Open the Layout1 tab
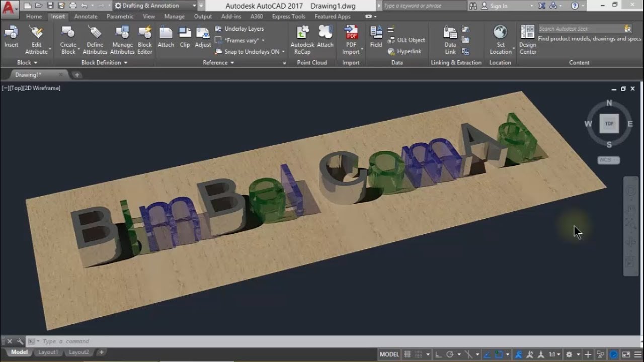 [48, 352]
